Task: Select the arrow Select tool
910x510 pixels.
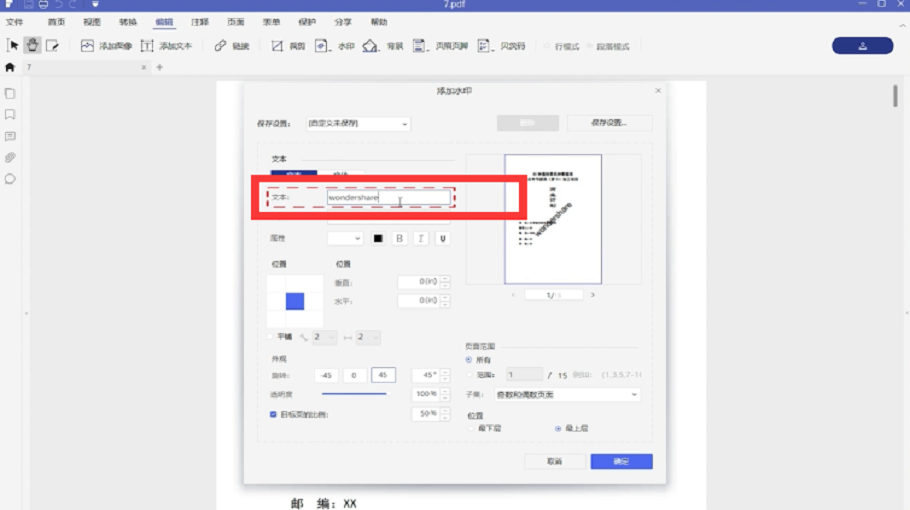Action: 13,45
